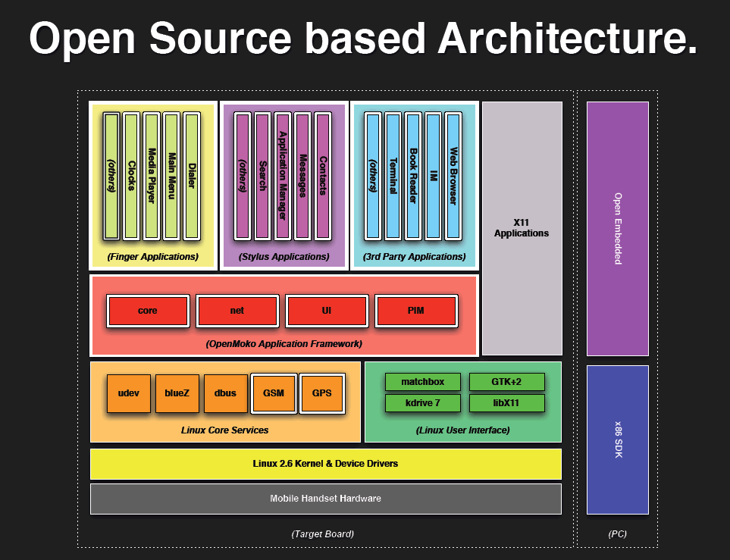Select the Dialer vertical bar

pyautogui.click(x=192, y=176)
